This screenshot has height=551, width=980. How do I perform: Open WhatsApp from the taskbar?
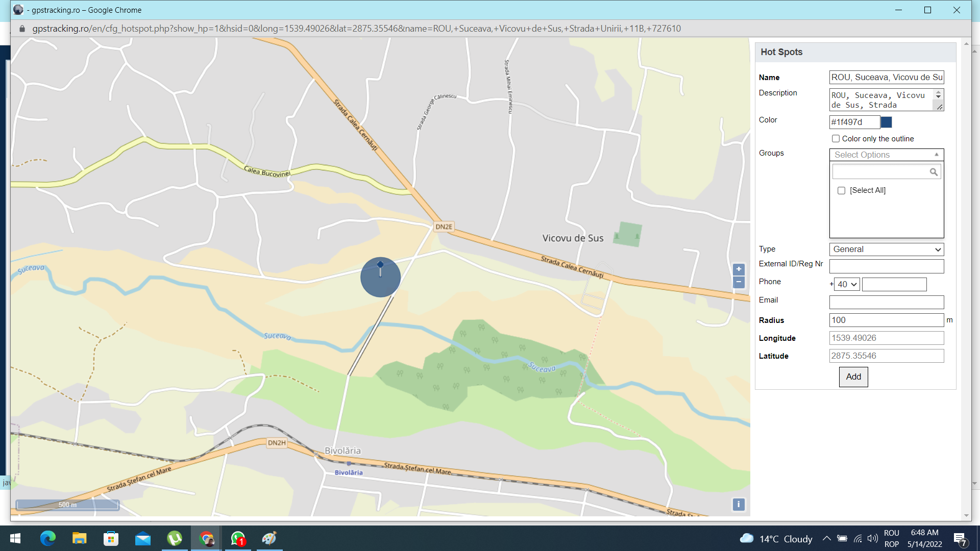238,538
